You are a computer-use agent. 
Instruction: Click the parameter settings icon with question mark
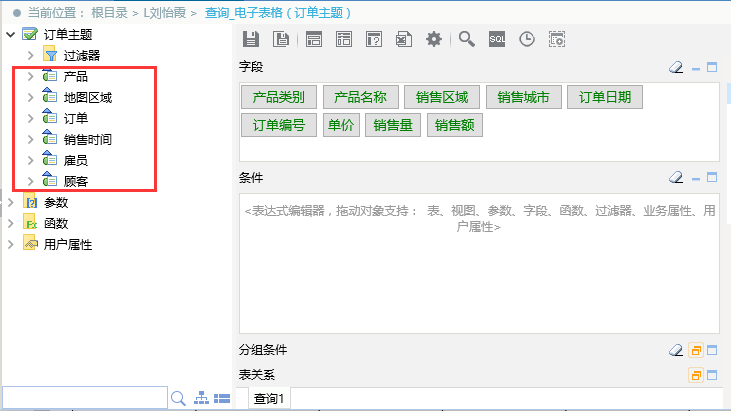374,39
